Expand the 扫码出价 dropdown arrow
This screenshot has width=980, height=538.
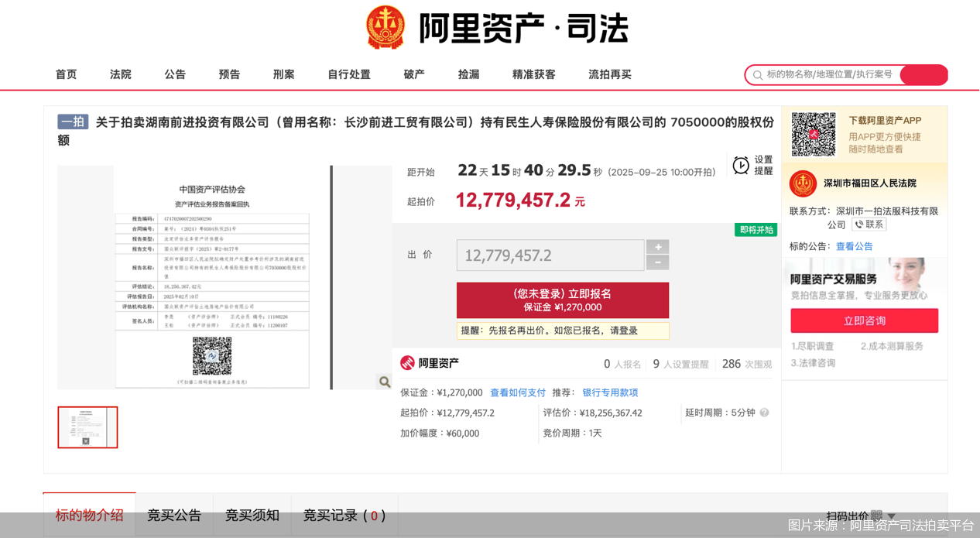click(x=892, y=516)
